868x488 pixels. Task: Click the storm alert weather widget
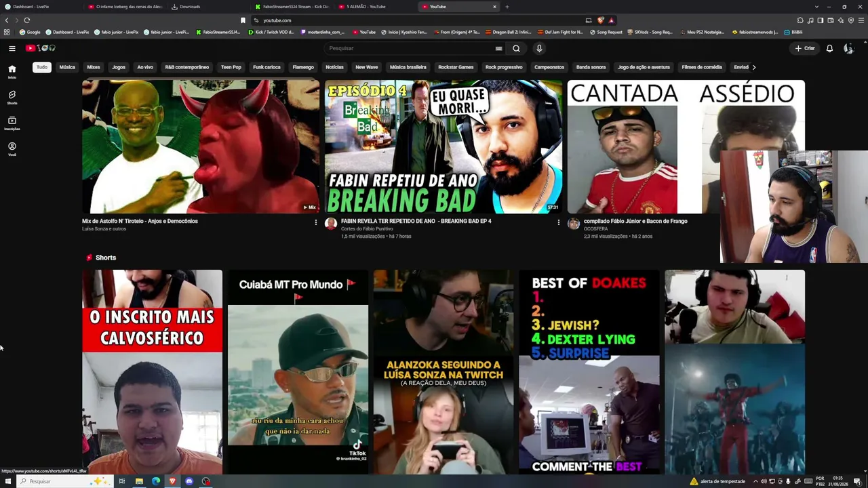coord(717,481)
